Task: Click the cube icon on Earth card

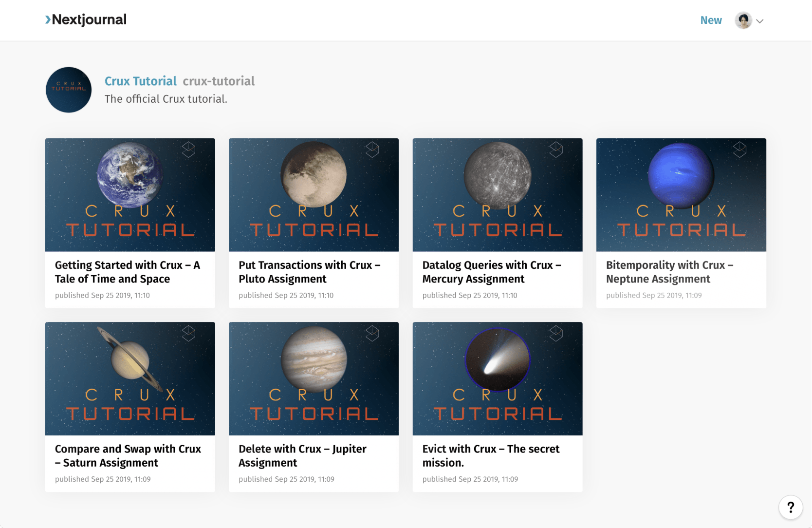Action: [189, 149]
